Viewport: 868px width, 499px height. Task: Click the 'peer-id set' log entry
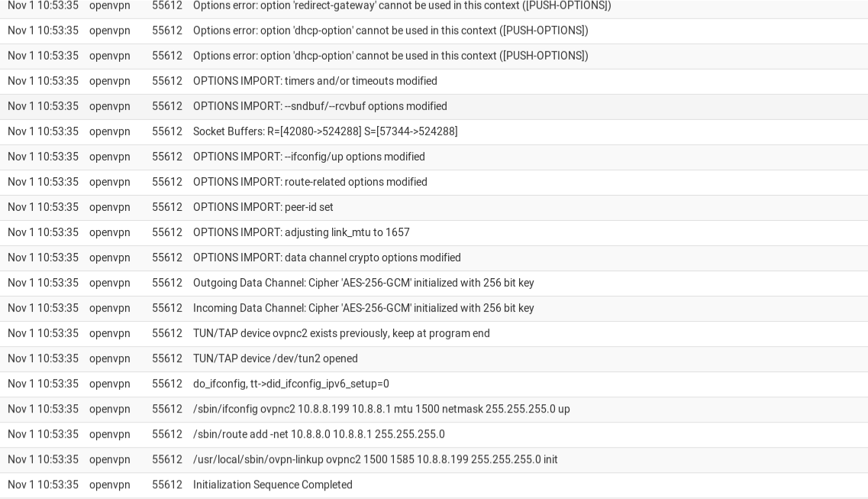click(263, 207)
